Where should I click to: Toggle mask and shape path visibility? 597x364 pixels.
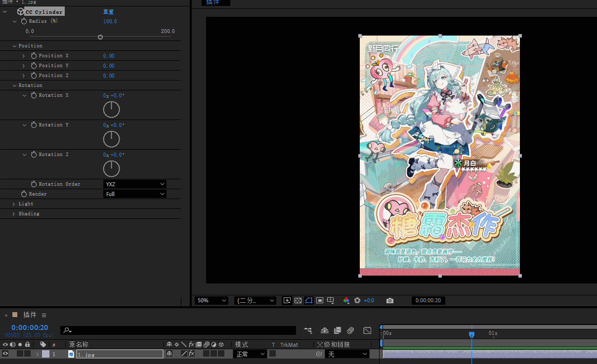pos(309,300)
